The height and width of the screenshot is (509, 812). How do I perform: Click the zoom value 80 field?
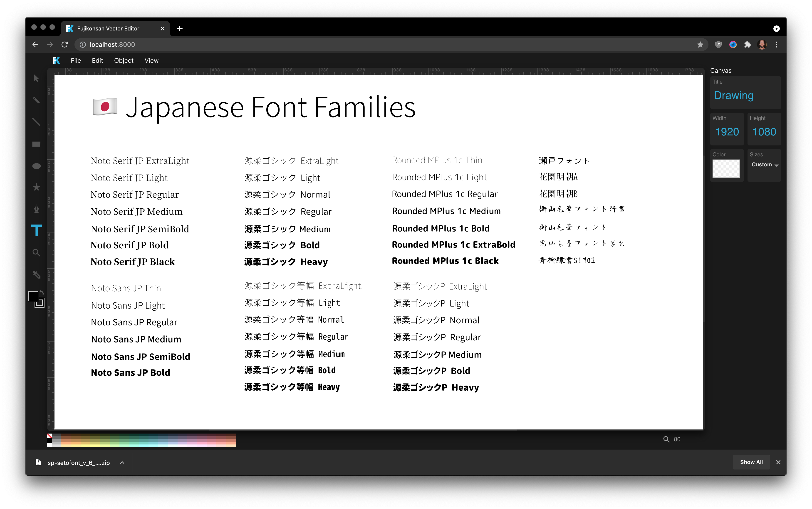[677, 439]
